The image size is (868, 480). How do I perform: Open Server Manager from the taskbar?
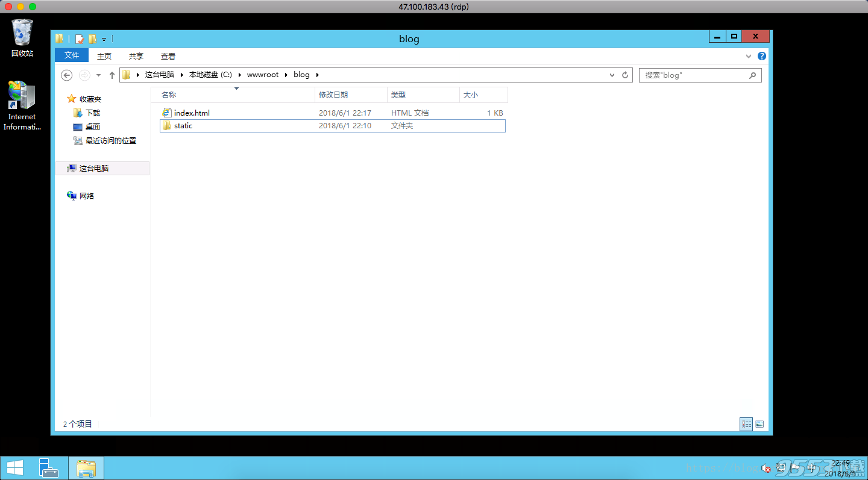tap(49, 468)
